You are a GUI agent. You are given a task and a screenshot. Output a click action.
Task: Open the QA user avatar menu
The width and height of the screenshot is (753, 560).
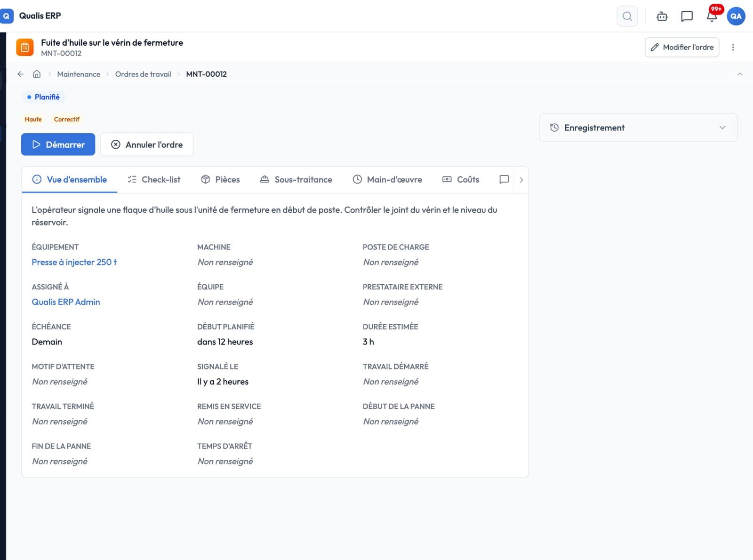(736, 16)
